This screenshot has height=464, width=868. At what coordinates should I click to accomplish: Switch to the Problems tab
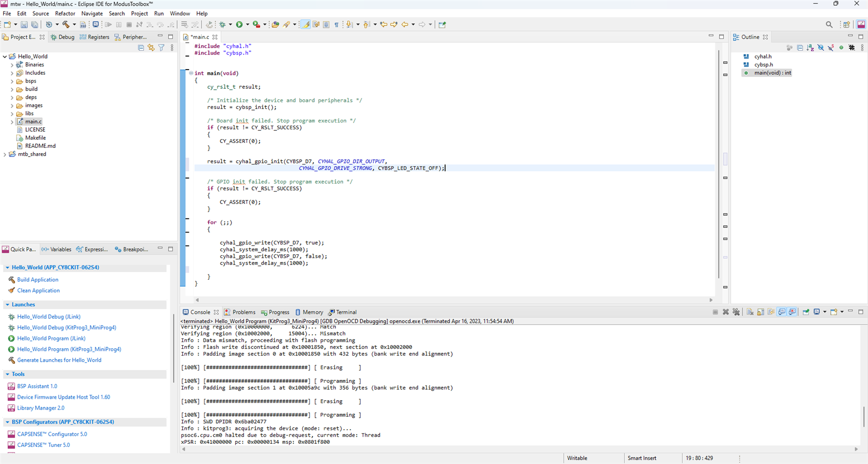[x=239, y=312]
